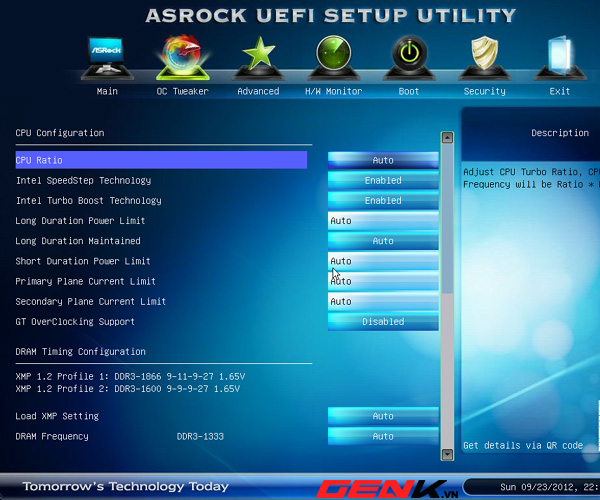Expand the Load XMP Setting selector

click(383, 416)
